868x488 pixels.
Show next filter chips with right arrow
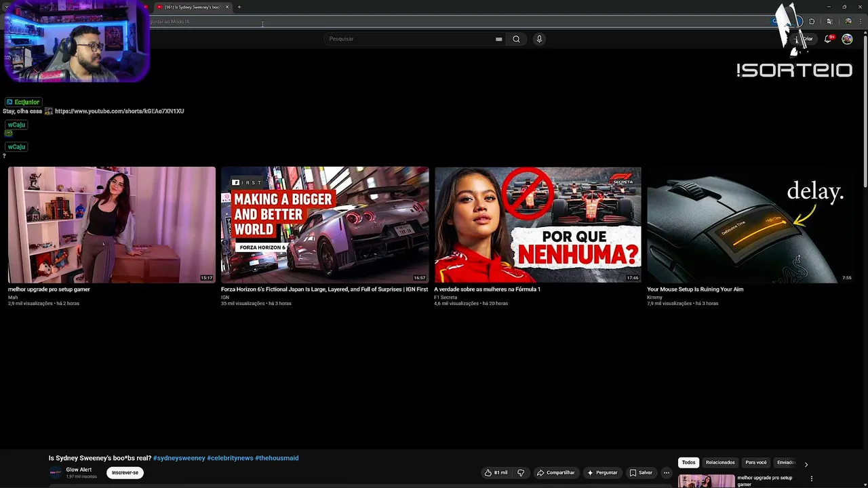(x=806, y=464)
